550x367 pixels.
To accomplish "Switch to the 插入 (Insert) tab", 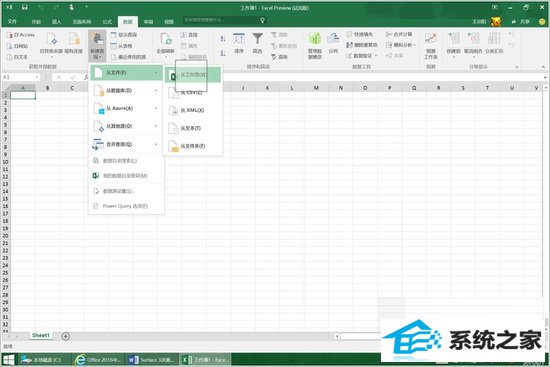I will (56, 22).
